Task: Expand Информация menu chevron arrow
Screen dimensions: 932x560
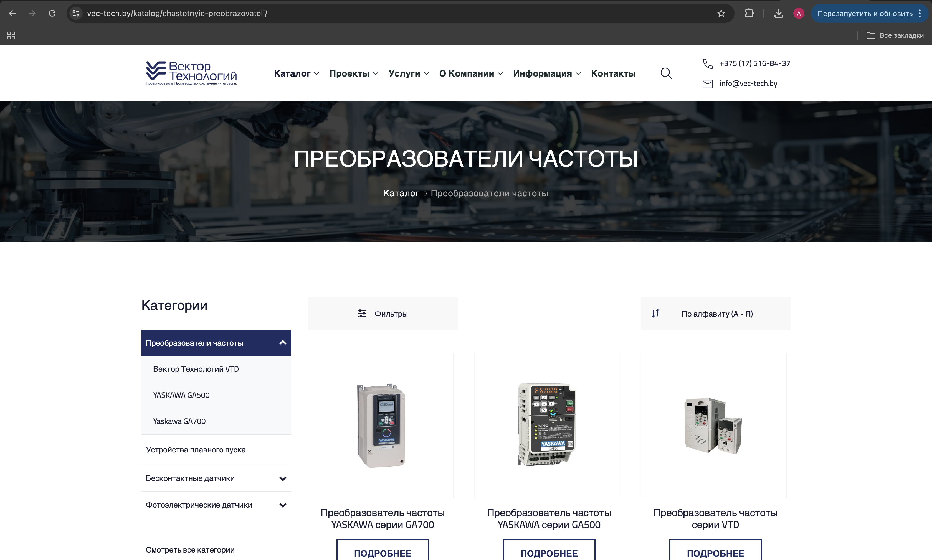Action: pyautogui.click(x=578, y=74)
